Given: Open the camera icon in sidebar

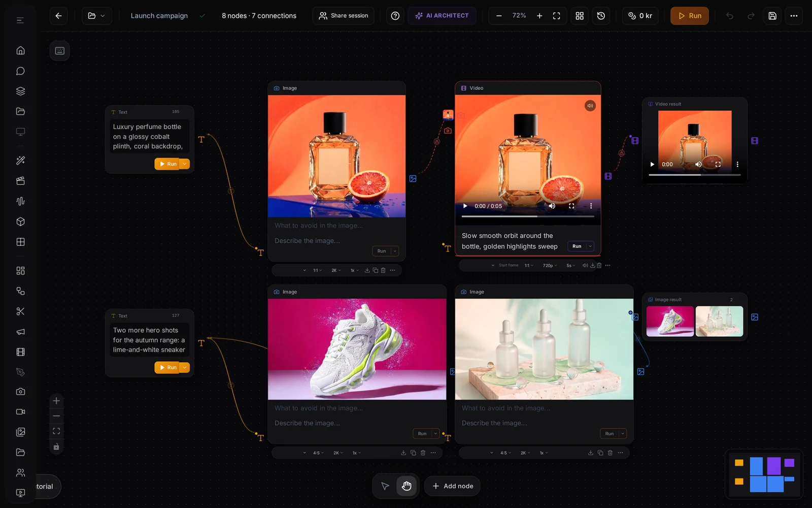Looking at the screenshot, I should 20,392.
